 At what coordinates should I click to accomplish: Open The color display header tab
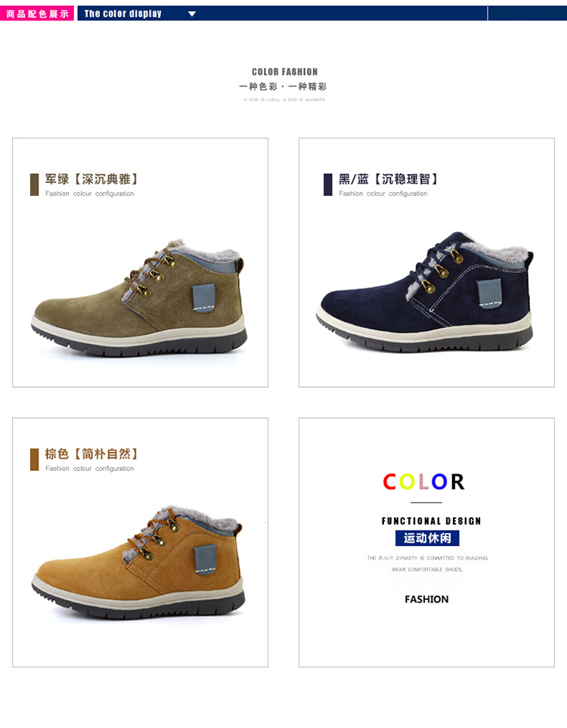coord(122,14)
